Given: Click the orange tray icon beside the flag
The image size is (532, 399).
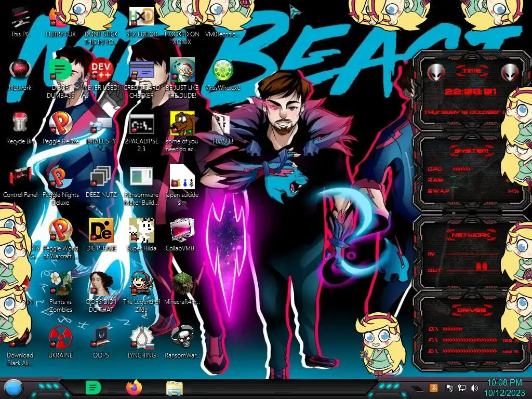Looking at the screenshot, I should 434,388.
